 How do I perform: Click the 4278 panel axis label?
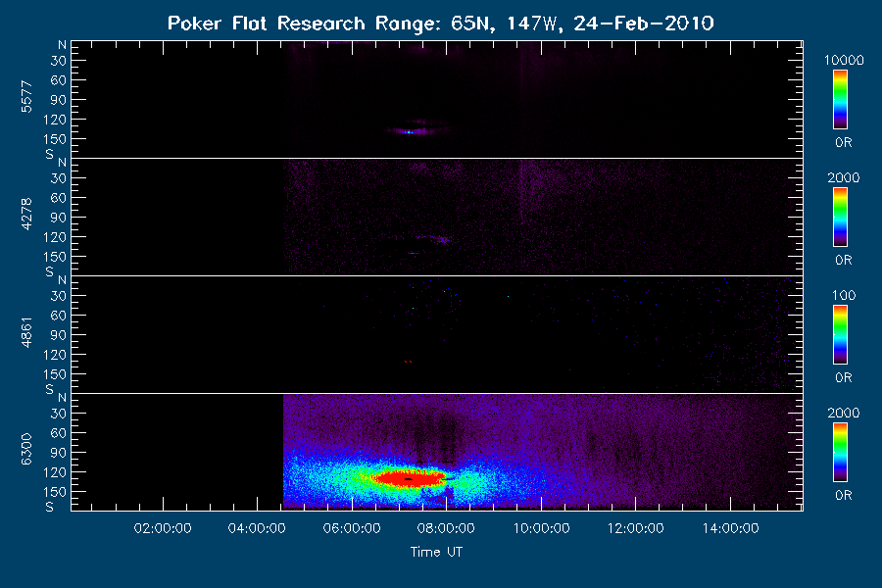(26, 214)
